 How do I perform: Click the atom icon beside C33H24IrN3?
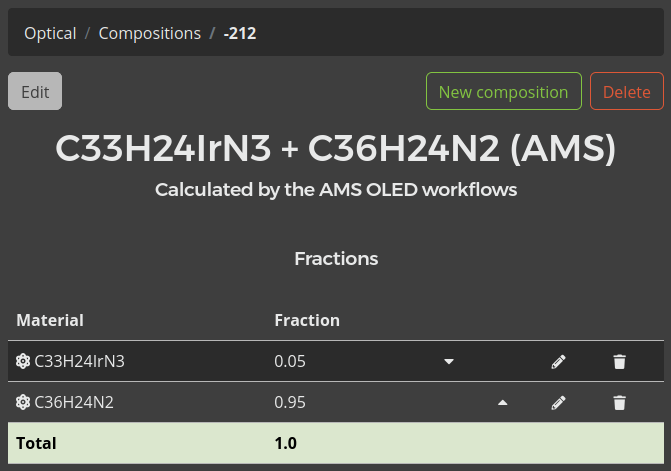[23, 361]
